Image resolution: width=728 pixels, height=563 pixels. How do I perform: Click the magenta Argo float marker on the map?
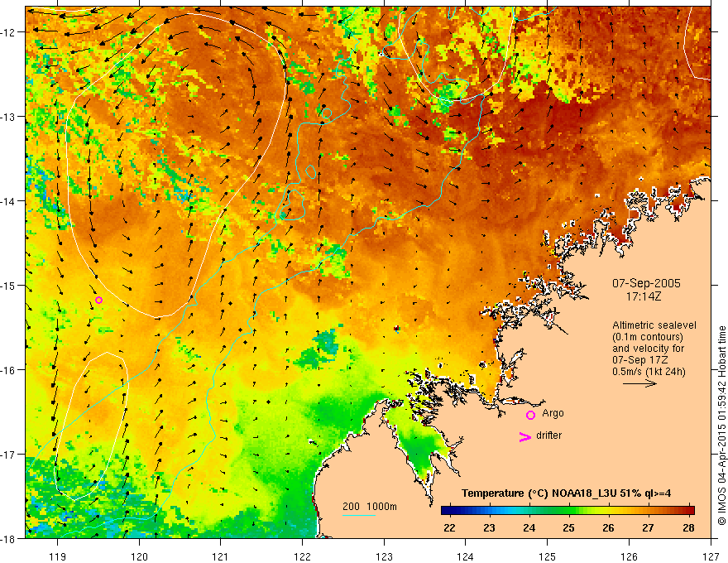[99, 300]
